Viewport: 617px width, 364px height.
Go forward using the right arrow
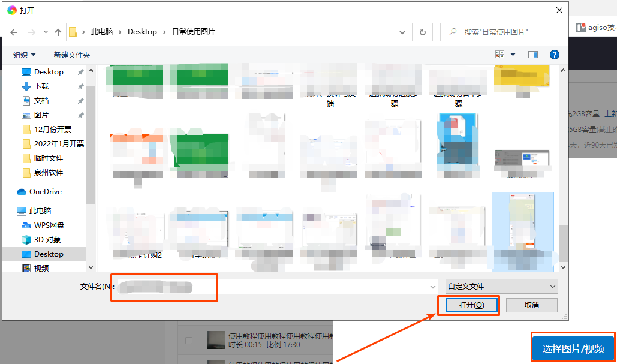click(x=31, y=32)
